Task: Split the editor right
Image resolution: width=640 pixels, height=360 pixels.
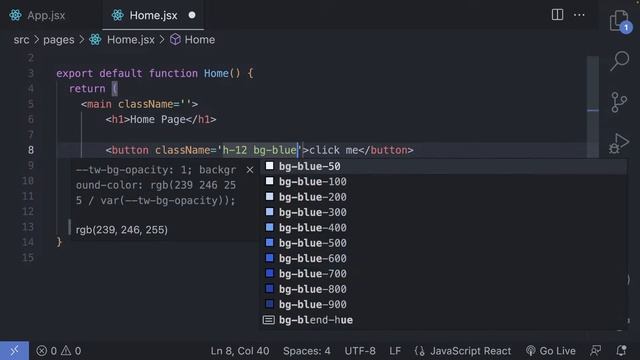Action: point(557,15)
